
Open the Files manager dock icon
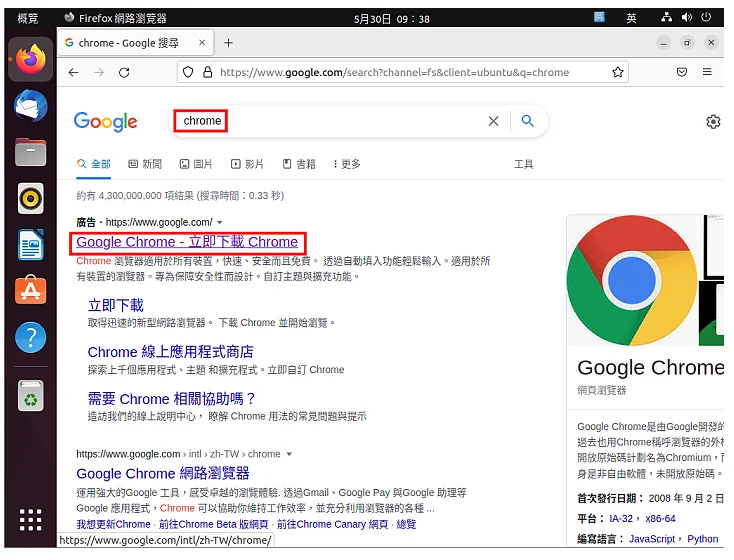pos(31,152)
